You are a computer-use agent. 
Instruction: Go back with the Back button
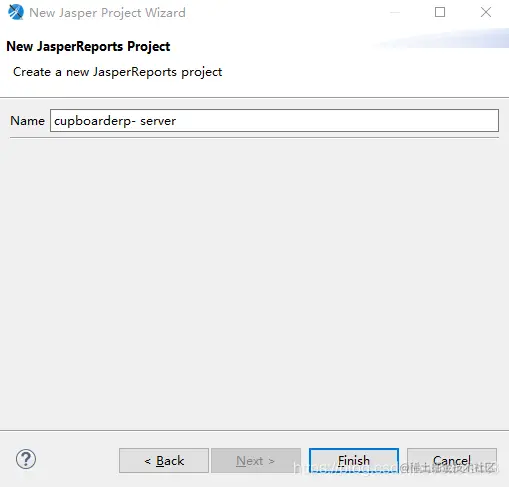coord(164,460)
